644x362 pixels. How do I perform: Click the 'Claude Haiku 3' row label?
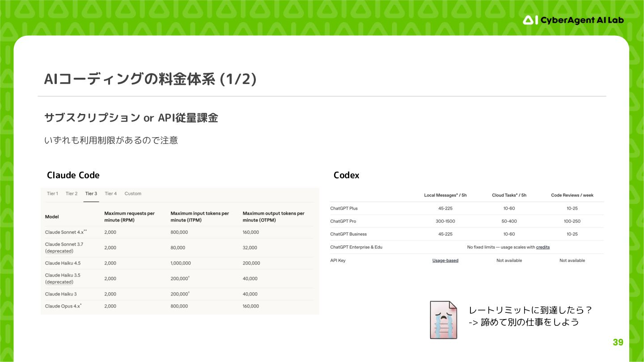pyautogui.click(x=61, y=294)
